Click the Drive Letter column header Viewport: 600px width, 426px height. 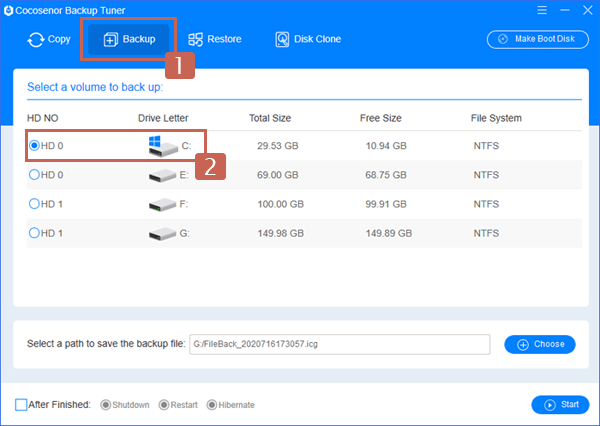point(163,118)
